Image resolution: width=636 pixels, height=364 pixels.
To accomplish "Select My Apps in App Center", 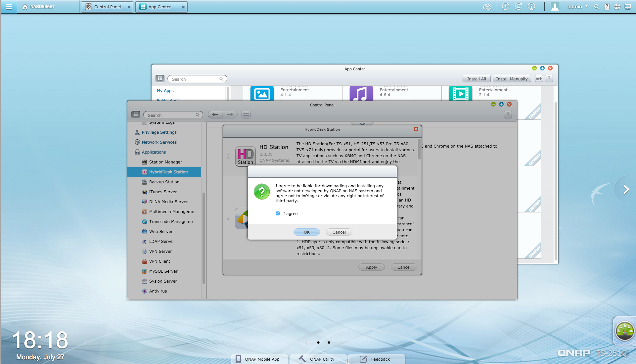I will pyautogui.click(x=165, y=90).
